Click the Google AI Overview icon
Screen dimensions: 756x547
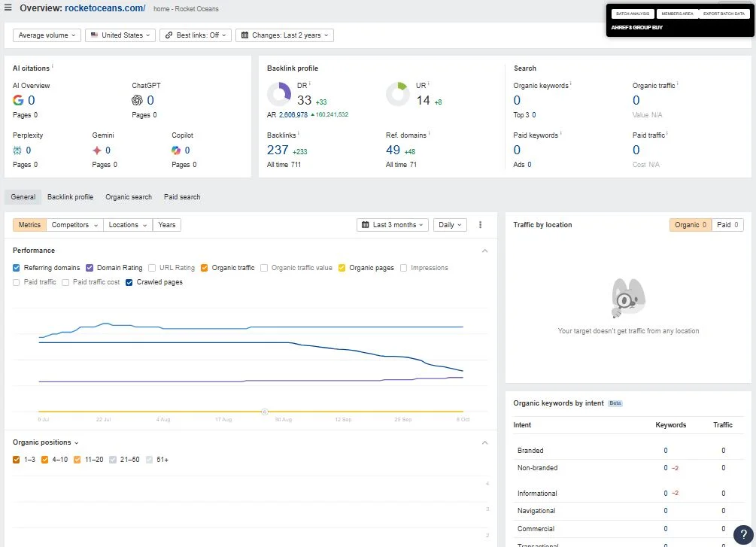[18, 100]
